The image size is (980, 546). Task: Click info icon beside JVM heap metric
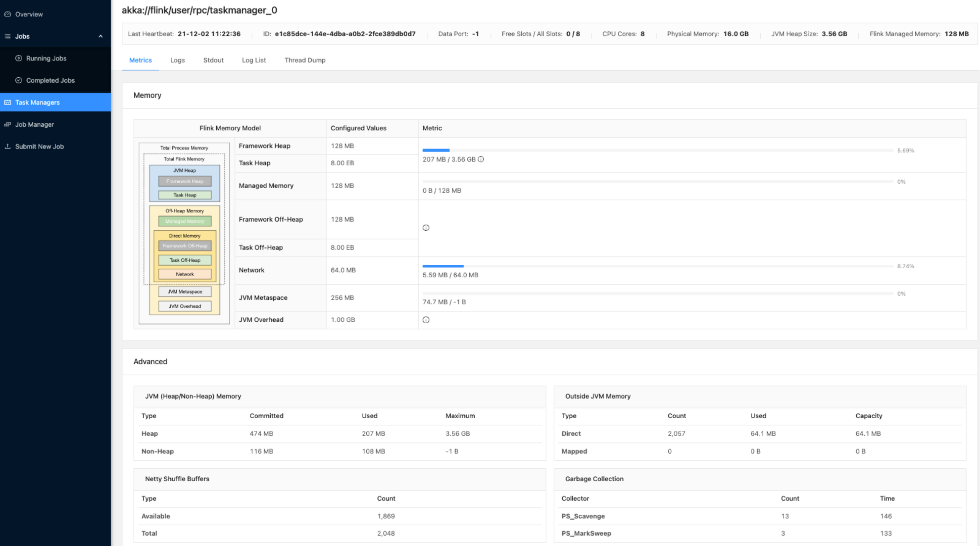point(481,159)
